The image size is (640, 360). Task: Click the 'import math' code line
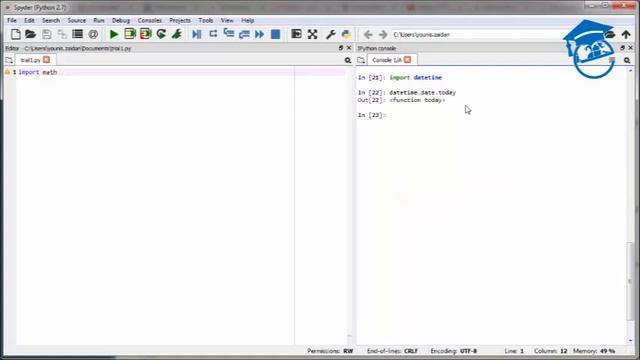point(38,72)
